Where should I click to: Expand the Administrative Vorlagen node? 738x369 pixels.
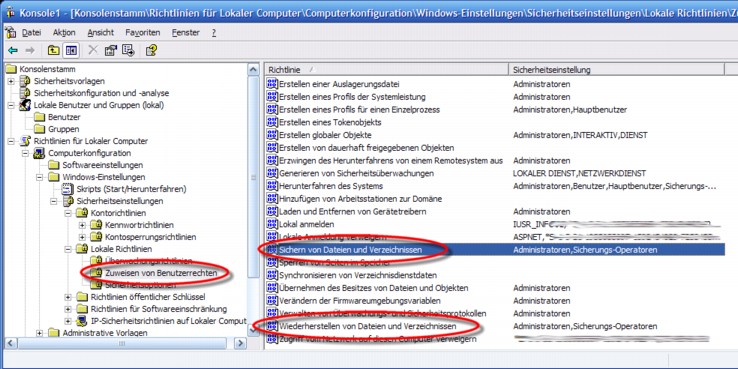pos(40,333)
